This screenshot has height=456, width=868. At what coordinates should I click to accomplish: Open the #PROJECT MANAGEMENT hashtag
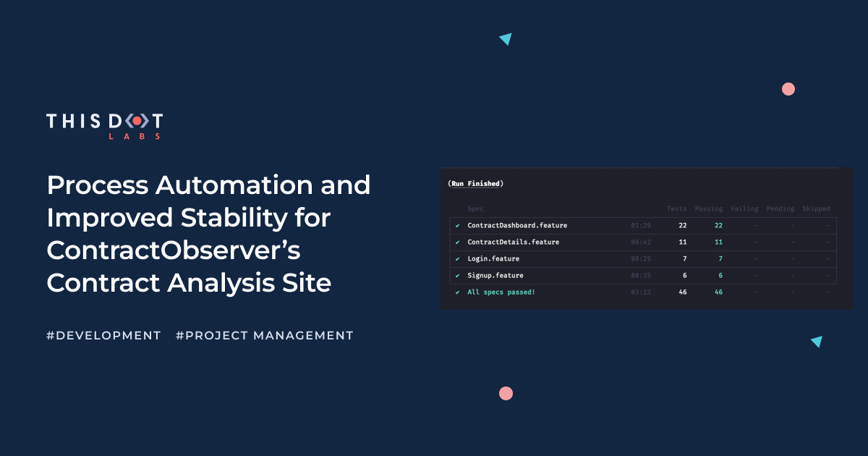point(265,336)
